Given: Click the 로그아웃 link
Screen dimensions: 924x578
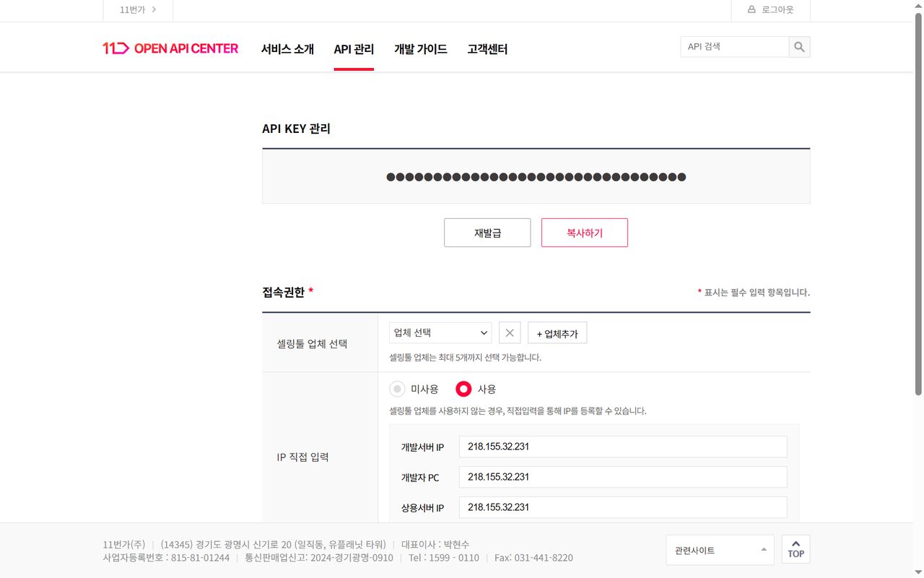Looking at the screenshot, I should (x=777, y=9).
